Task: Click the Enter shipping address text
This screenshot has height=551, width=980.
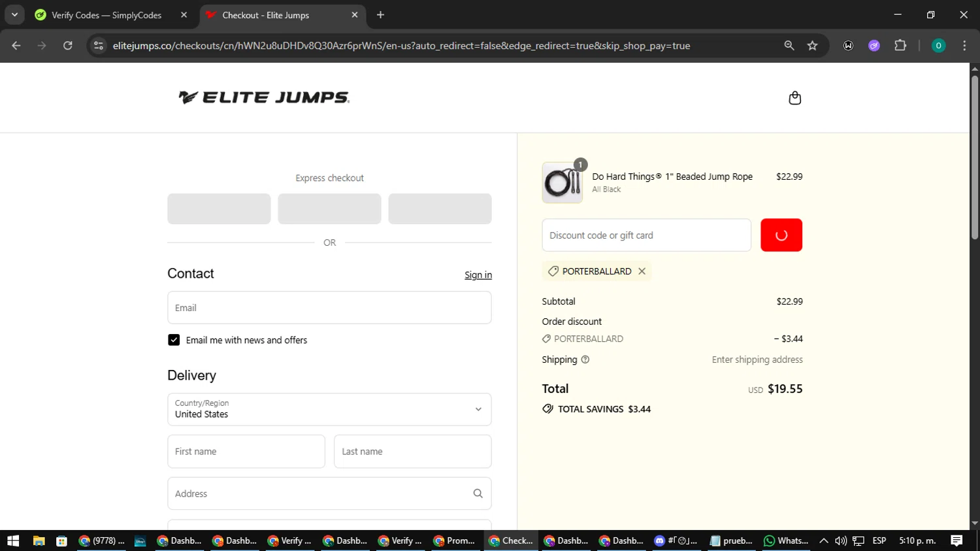Action: tap(757, 359)
